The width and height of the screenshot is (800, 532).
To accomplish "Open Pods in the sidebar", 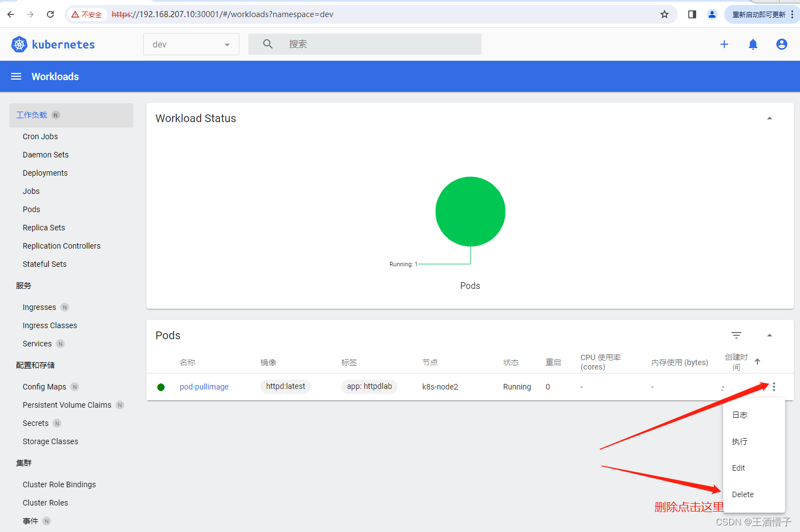I will coord(32,209).
